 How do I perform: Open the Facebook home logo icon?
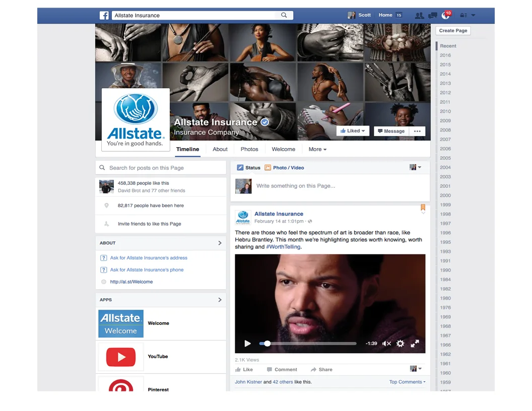104,15
